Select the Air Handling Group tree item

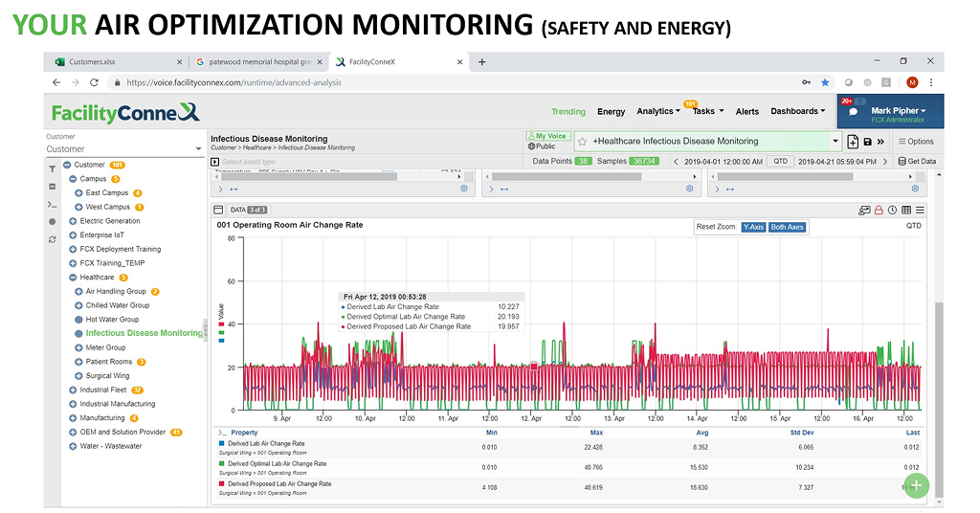pyautogui.click(x=116, y=292)
